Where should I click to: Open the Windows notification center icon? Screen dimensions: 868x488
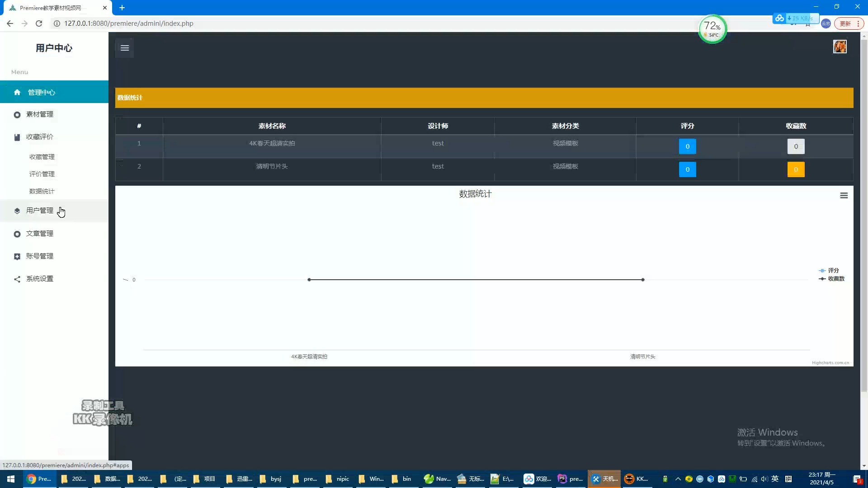(x=857, y=479)
